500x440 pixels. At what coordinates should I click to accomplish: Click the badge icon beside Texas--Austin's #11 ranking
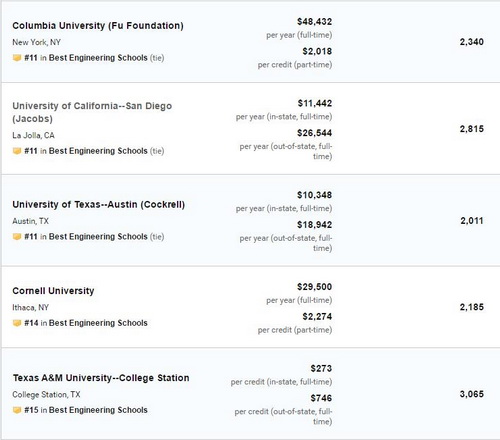click(x=17, y=237)
